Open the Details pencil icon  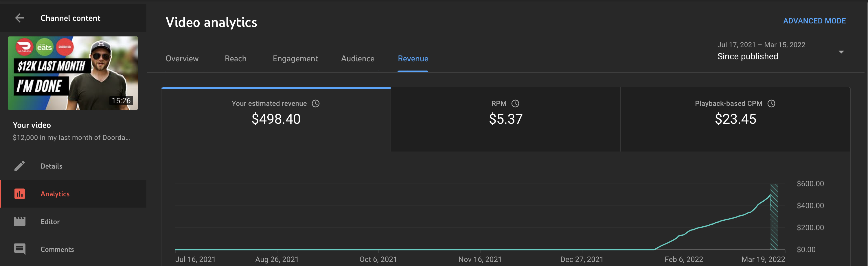pos(20,166)
